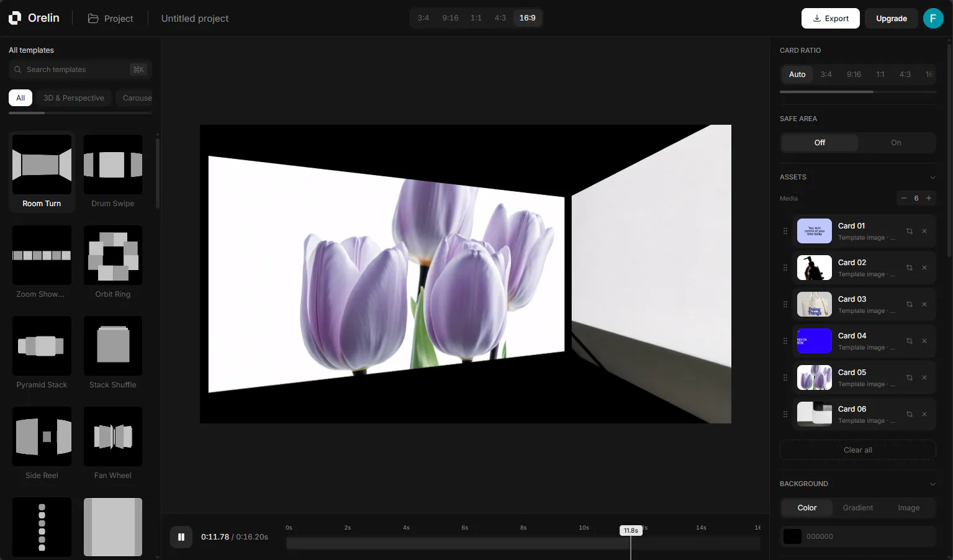Click the drag handle beside Card 04
This screenshot has width=953, height=560.
click(x=785, y=341)
